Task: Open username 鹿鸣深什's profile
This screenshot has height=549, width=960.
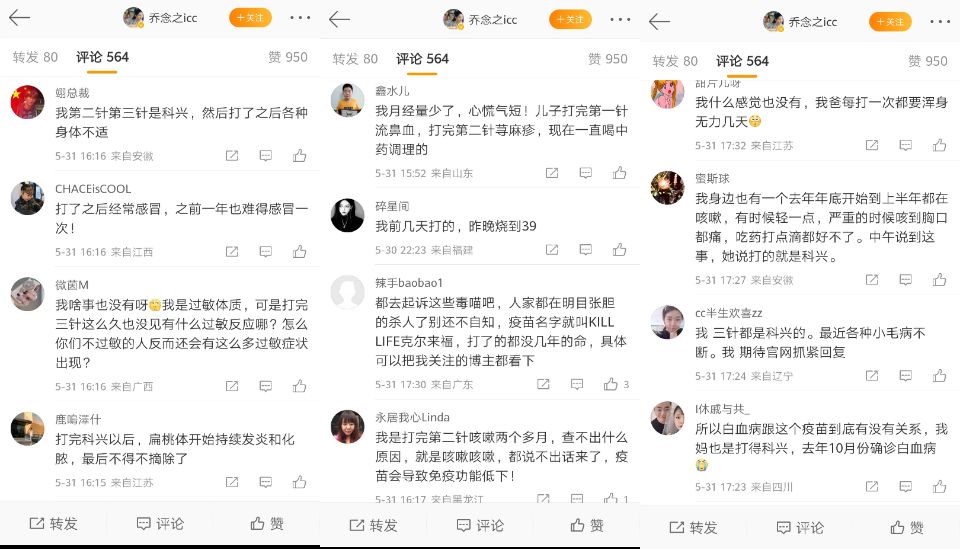Action: pyautogui.click(x=78, y=419)
